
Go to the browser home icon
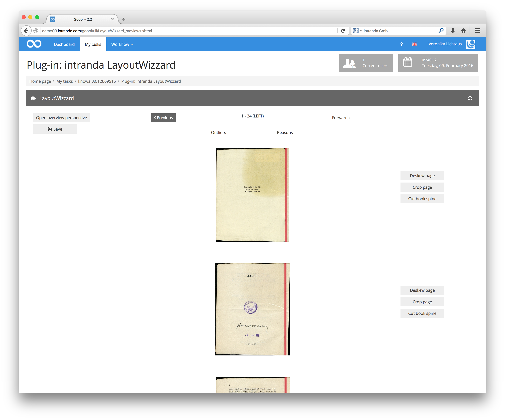click(463, 31)
